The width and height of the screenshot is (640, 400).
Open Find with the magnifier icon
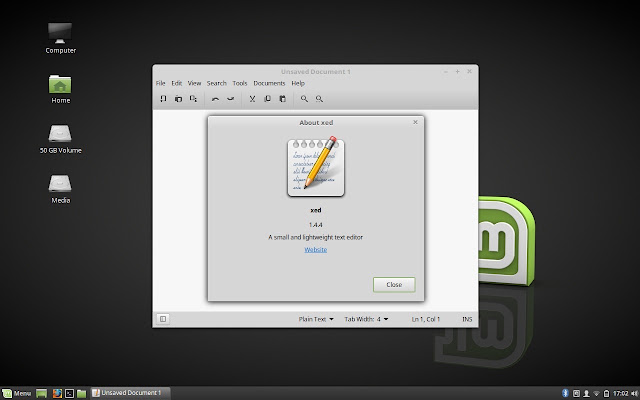point(304,99)
